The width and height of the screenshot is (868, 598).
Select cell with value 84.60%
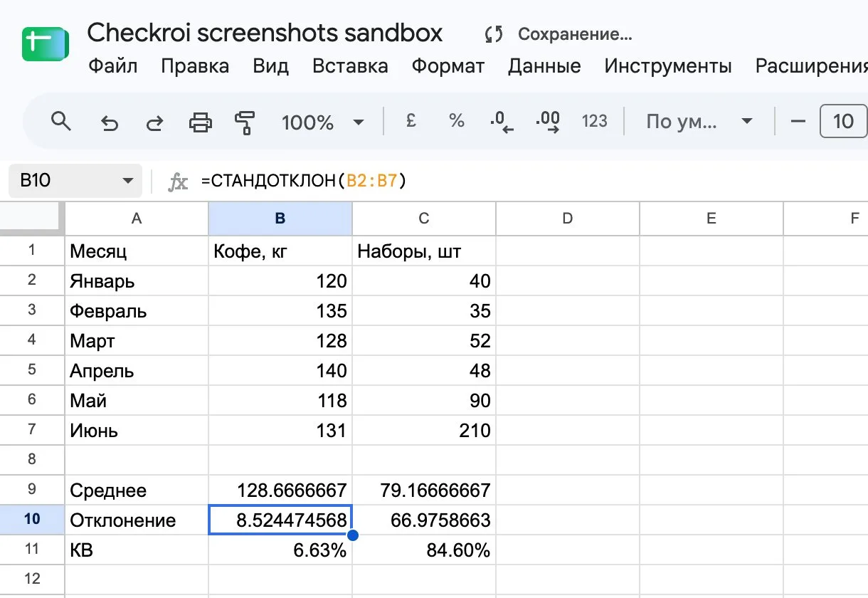click(x=424, y=550)
